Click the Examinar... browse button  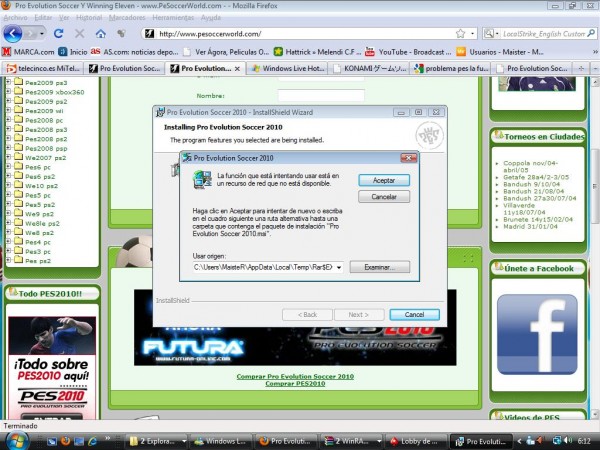point(380,267)
